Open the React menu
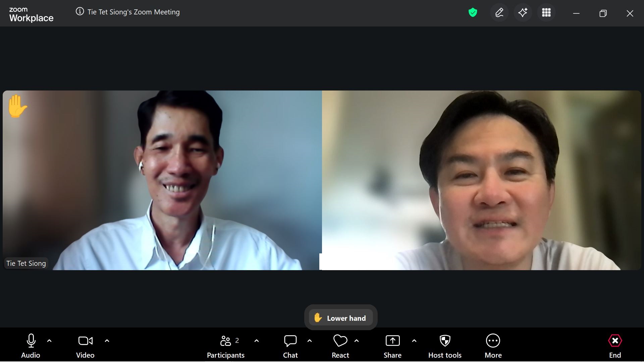This screenshot has width=644, height=362. tap(340, 346)
